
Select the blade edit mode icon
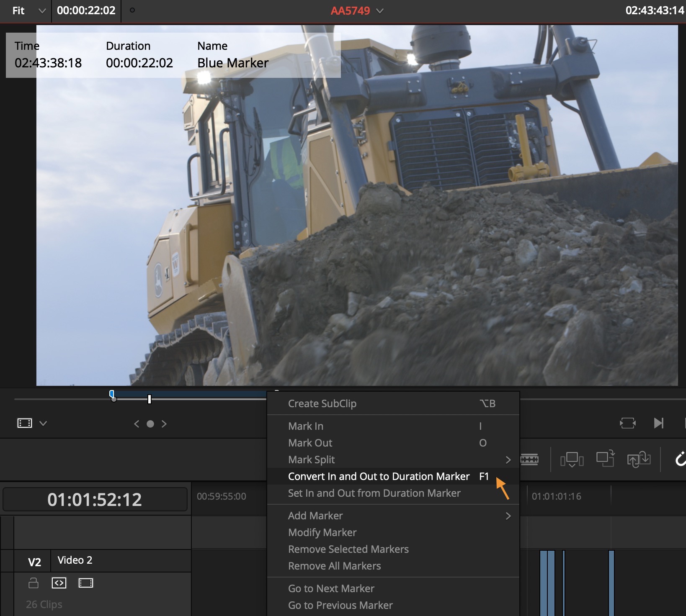(529, 459)
